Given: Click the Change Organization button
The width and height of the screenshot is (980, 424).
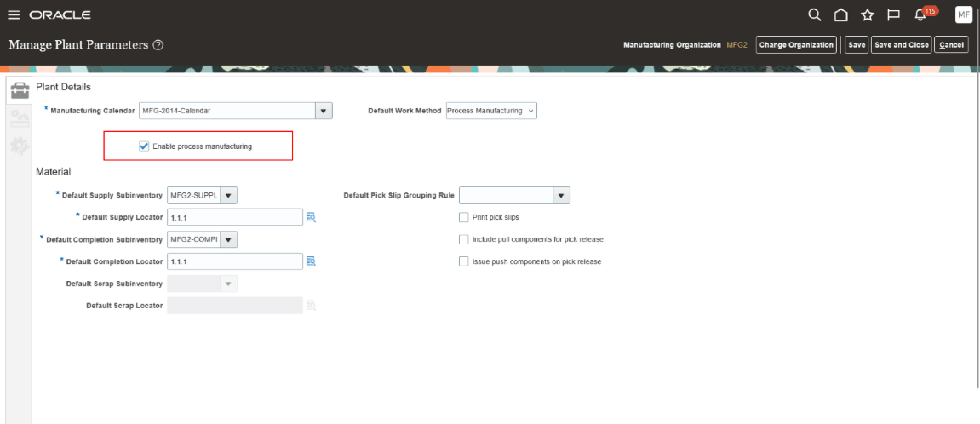Looking at the screenshot, I should [x=796, y=45].
